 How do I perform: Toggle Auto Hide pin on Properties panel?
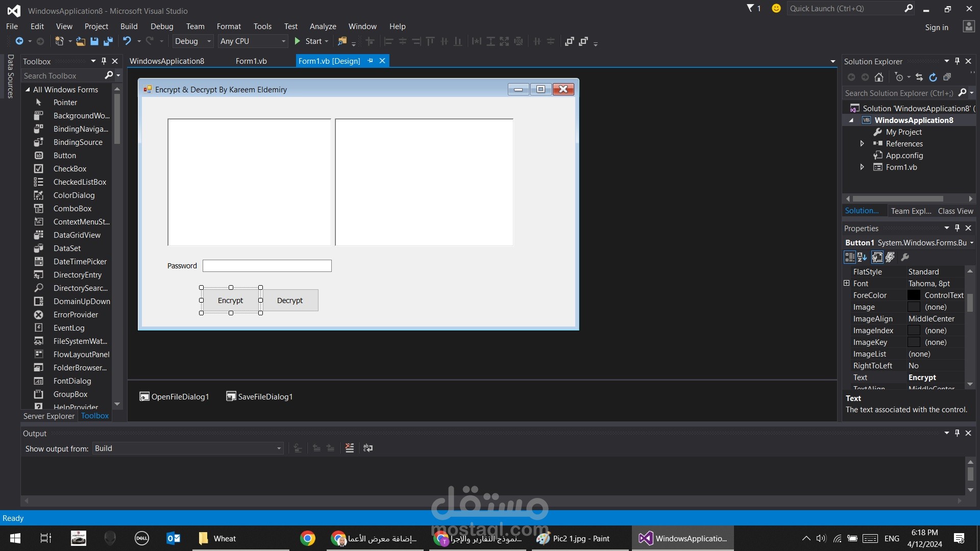point(957,228)
